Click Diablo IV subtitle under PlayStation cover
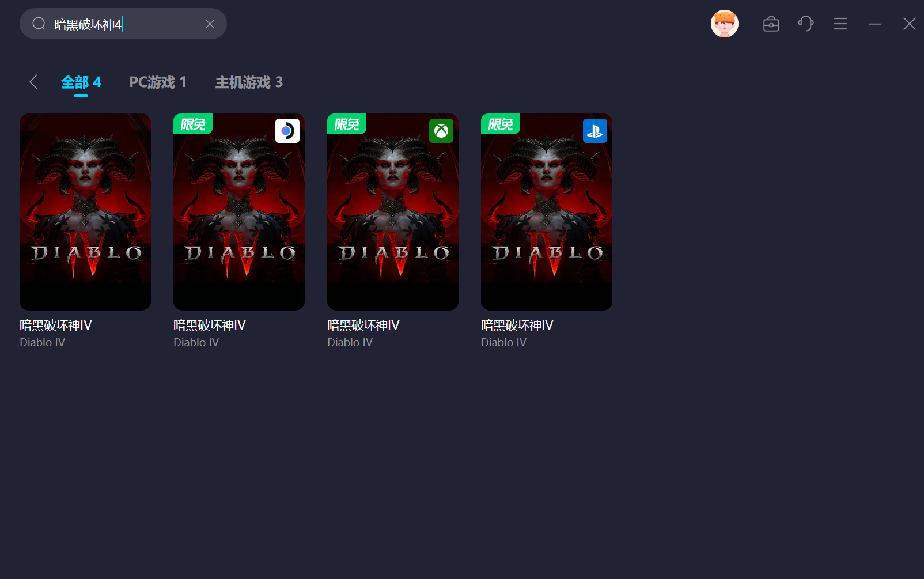Screen dimensions: 924x579 pyautogui.click(x=503, y=342)
